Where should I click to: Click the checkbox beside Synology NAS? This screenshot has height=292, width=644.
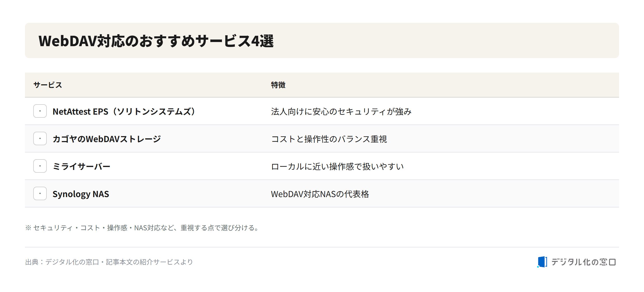[40, 193]
